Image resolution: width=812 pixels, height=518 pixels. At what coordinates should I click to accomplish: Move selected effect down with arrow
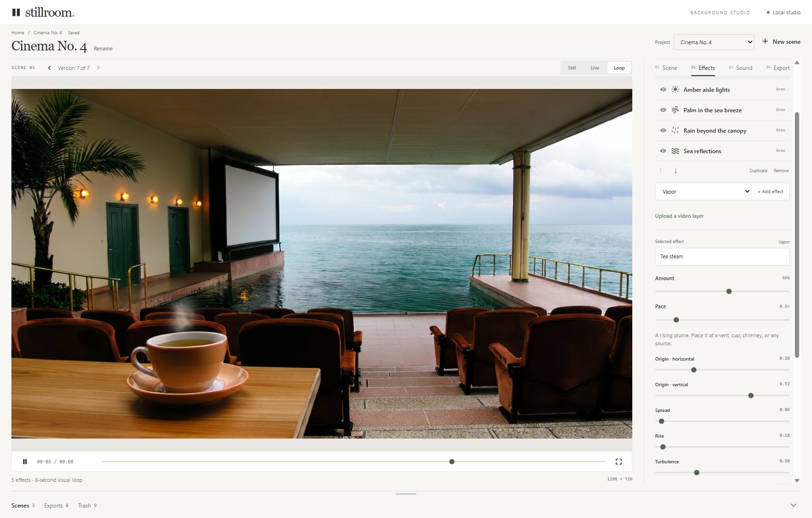(x=676, y=171)
